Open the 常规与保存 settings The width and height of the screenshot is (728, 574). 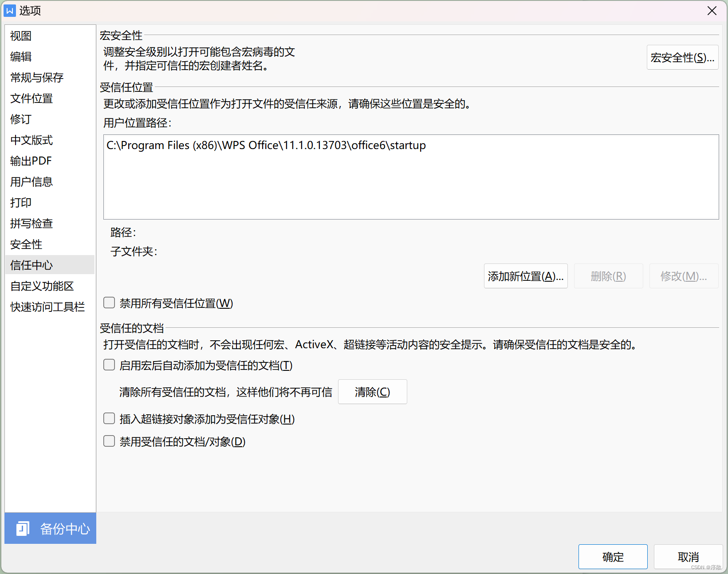[x=50, y=78]
